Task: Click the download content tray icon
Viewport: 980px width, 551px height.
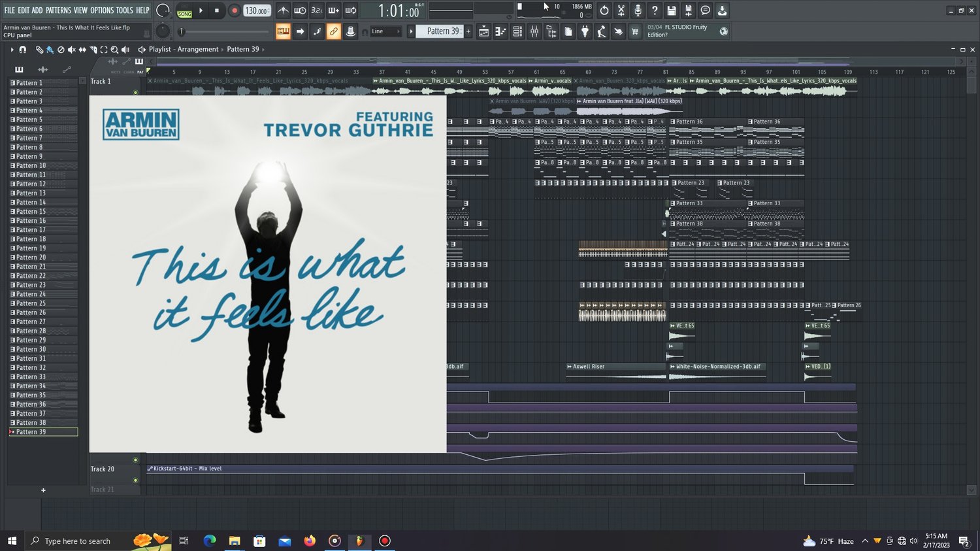Action: [722, 10]
